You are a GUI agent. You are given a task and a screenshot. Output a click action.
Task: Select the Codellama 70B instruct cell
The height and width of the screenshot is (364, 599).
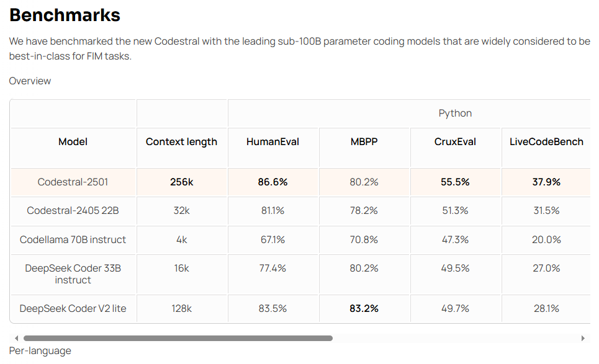pos(73,239)
